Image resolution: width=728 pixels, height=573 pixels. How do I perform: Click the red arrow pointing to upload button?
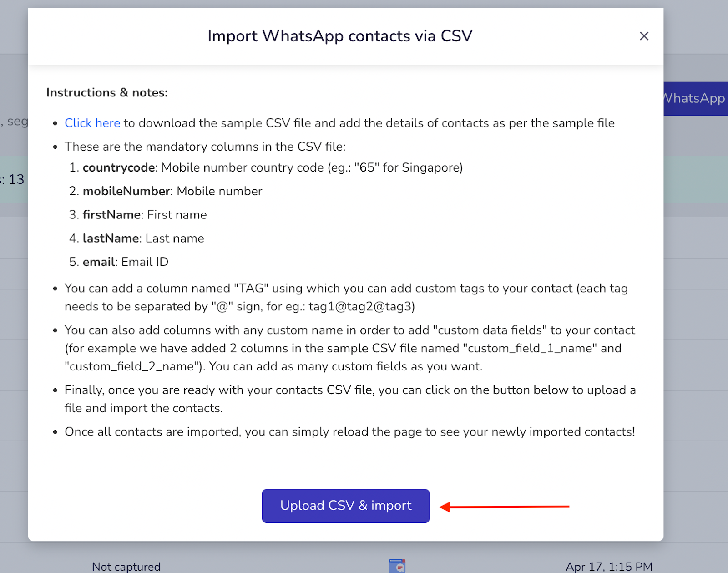click(x=504, y=507)
